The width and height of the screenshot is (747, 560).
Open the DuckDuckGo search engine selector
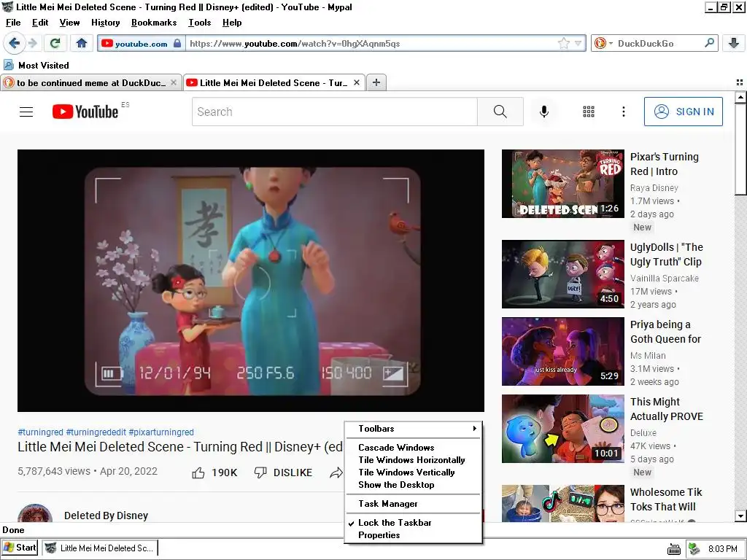click(603, 43)
